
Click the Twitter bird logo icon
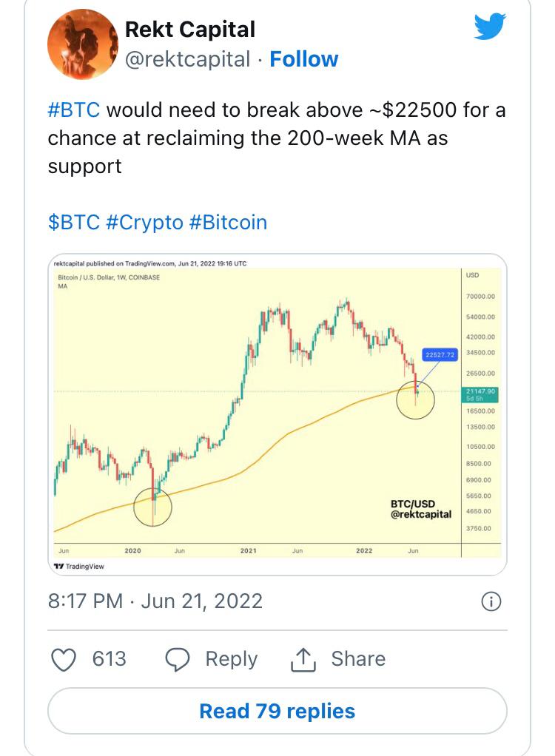pyautogui.click(x=490, y=27)
